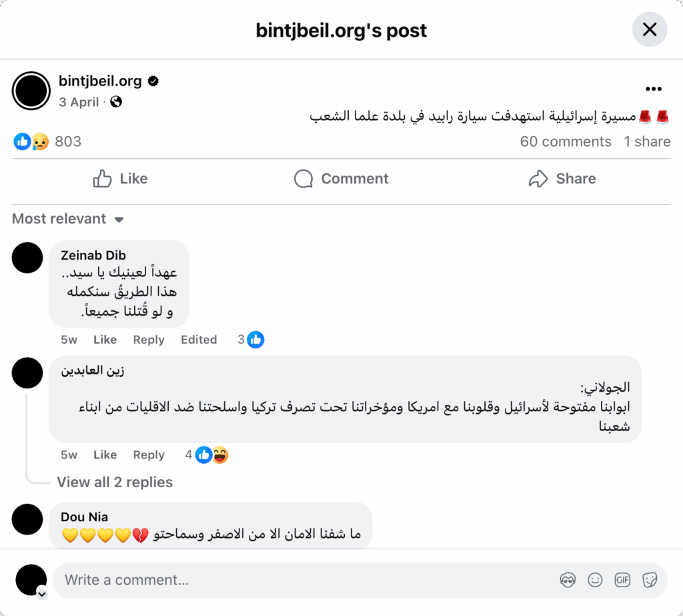
Task: View who reacted — 803 reactions
Action: click(x=67, y=141)
